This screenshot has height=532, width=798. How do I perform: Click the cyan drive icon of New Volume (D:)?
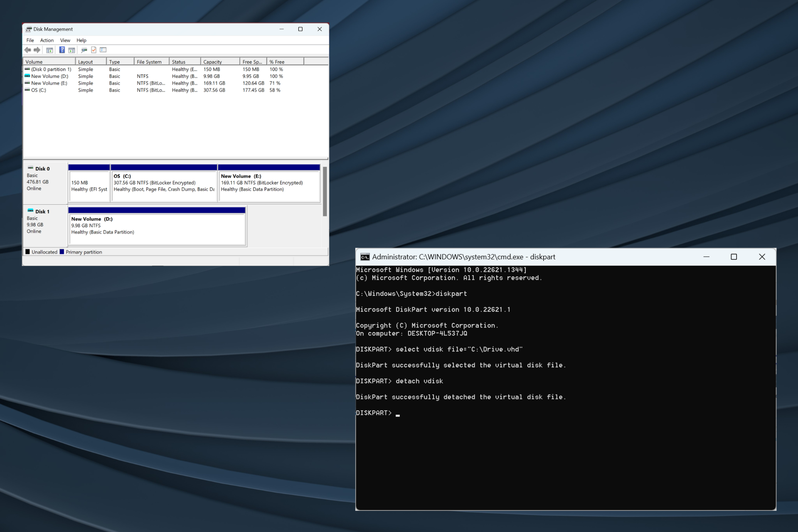pyautogui.click(x=27, y=76)
